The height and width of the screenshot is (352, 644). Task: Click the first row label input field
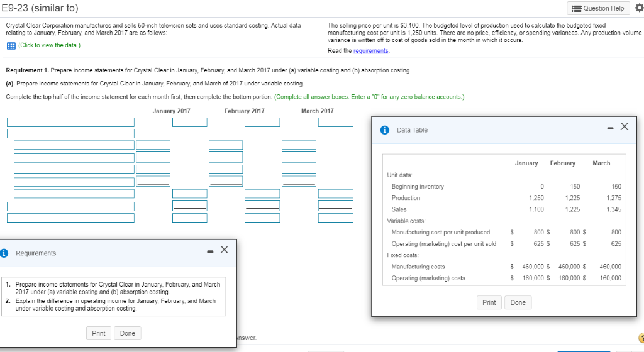[x=70, y=122]
